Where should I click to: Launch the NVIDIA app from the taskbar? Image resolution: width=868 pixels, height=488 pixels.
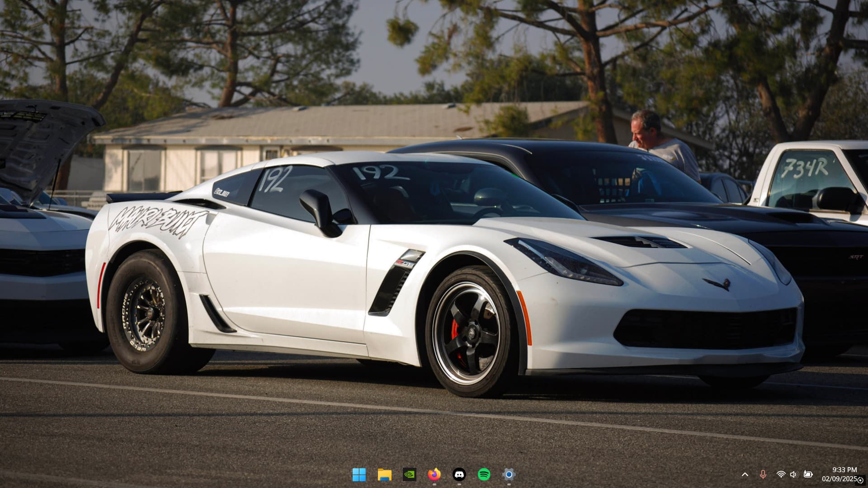point(409,474)
